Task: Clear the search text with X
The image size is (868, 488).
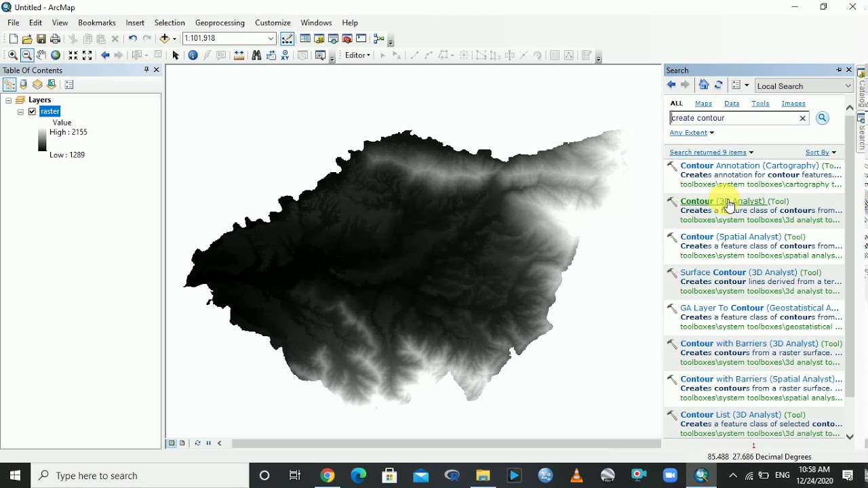Action: pos(803,118)
